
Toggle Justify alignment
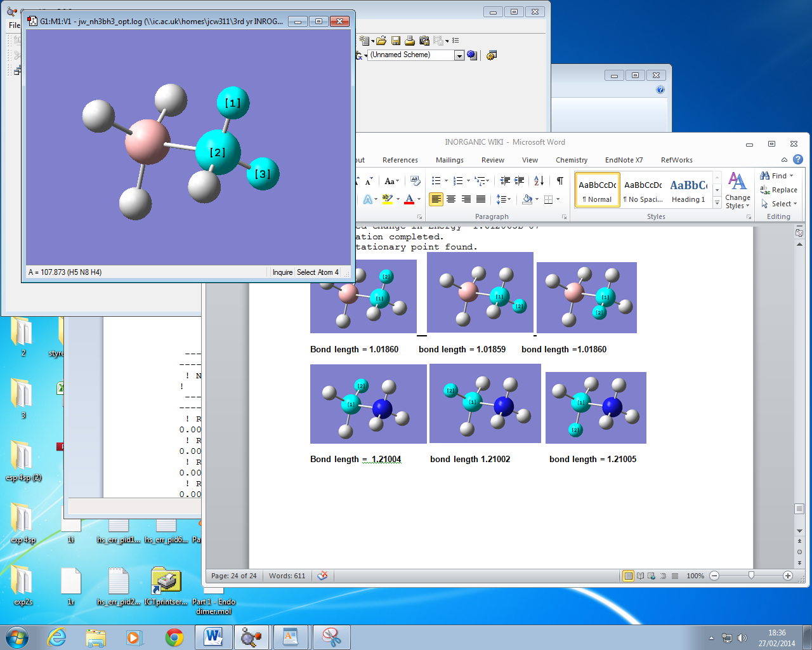click(x=481, y=199)
